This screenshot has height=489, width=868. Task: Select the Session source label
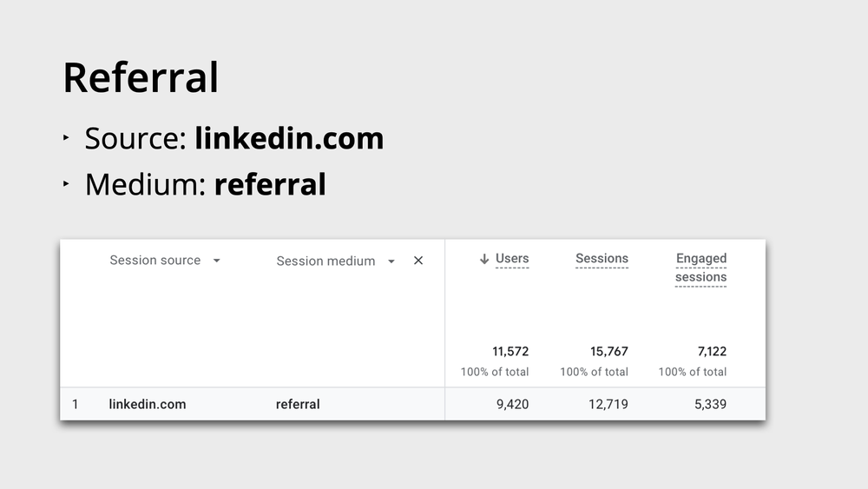coord(155,261)
